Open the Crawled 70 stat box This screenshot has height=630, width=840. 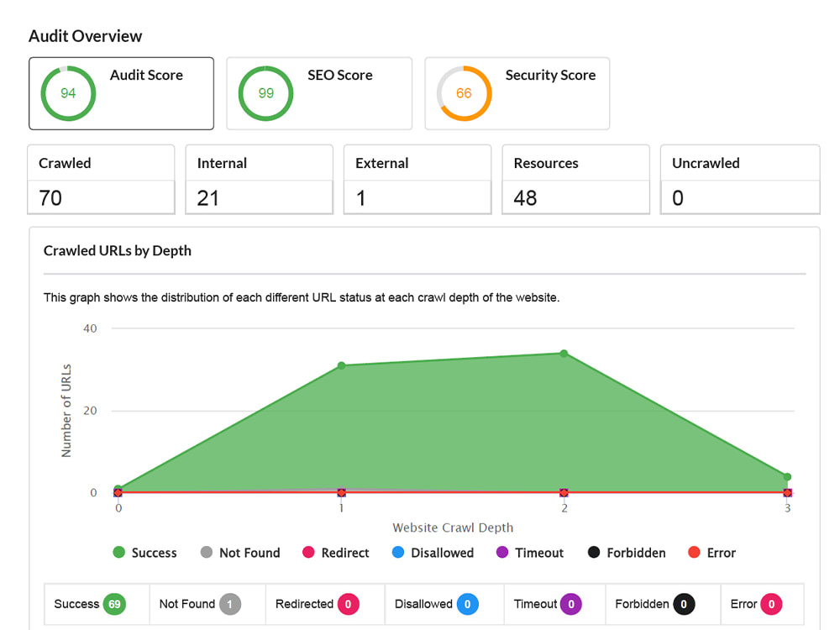click(102, 180)
